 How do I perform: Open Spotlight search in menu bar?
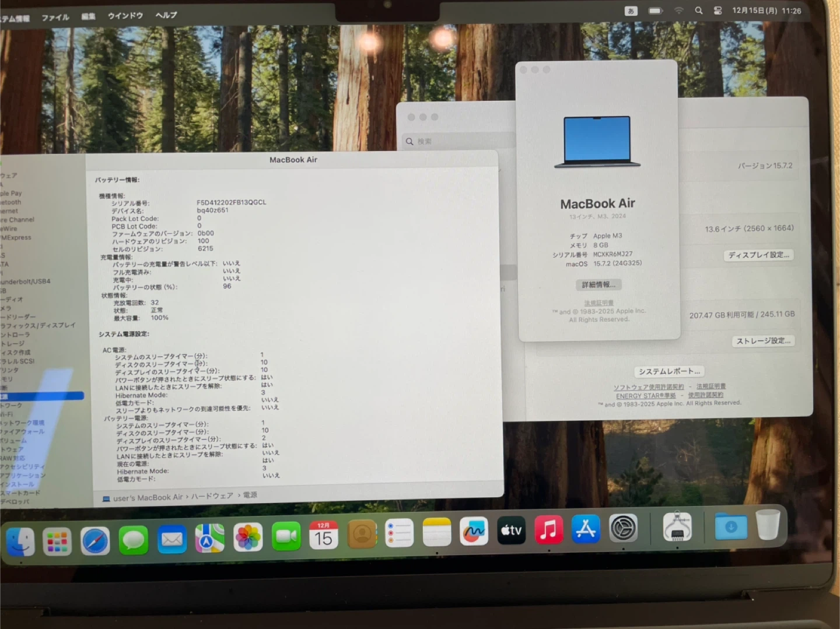(698, 10)
